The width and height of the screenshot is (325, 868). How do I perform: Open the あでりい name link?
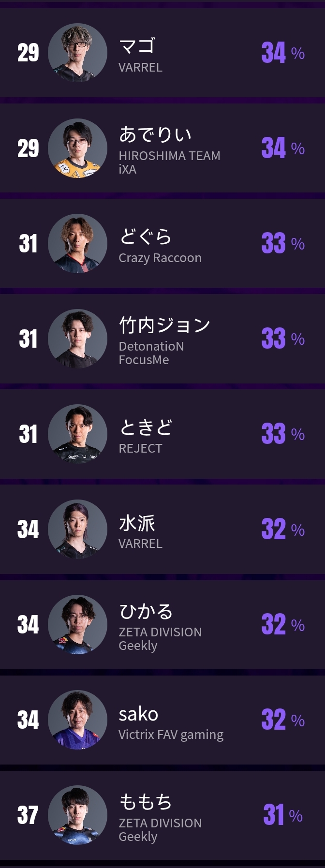(x=155, y=134)
